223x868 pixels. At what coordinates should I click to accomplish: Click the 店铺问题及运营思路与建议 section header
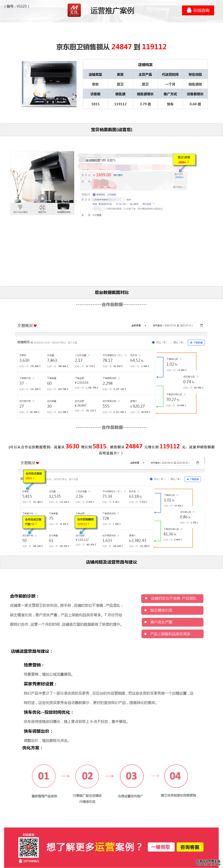(112, 562)
